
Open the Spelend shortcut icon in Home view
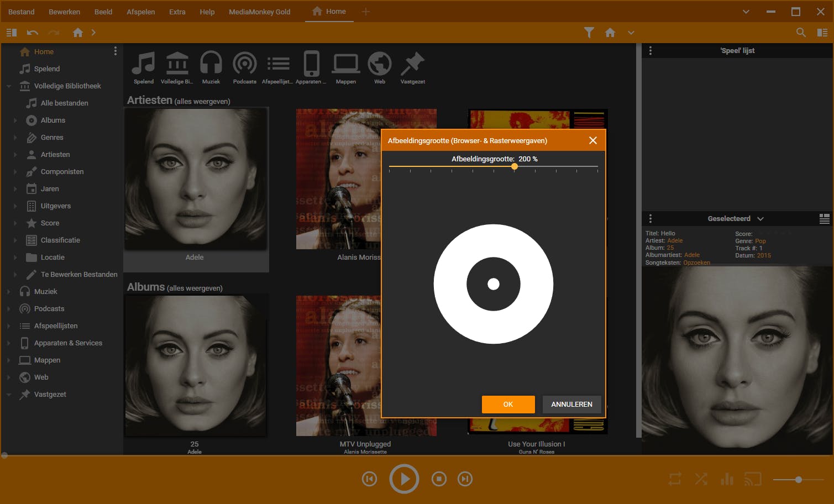144,64
